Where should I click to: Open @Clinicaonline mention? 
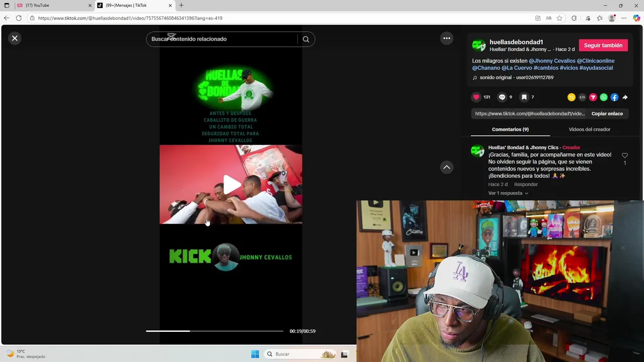[596, 61]
